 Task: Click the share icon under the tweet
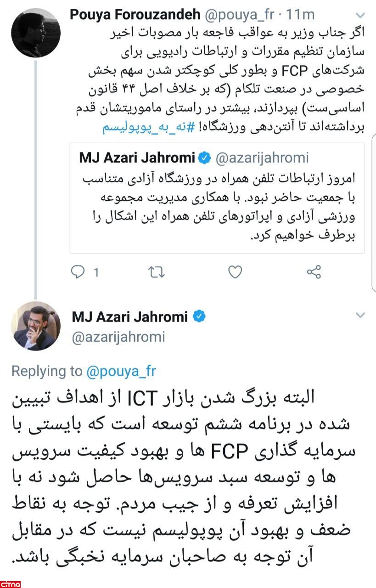coord(314,272)
